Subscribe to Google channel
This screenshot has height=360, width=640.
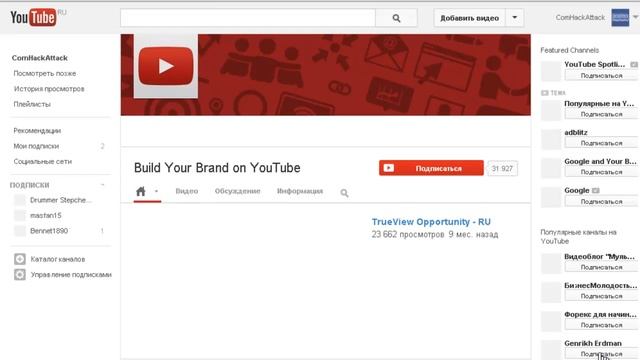(x=601, y=202)
